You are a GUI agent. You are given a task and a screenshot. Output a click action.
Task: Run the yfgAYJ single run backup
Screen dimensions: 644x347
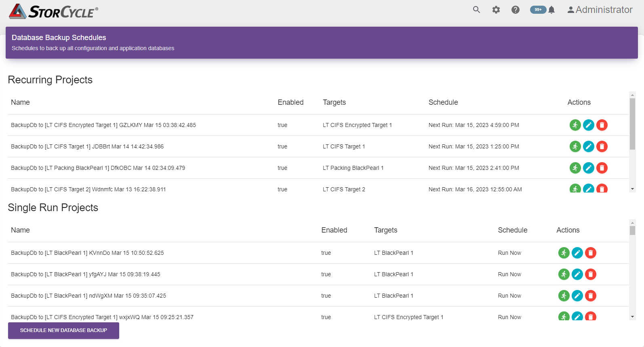(x=564, y=274)
